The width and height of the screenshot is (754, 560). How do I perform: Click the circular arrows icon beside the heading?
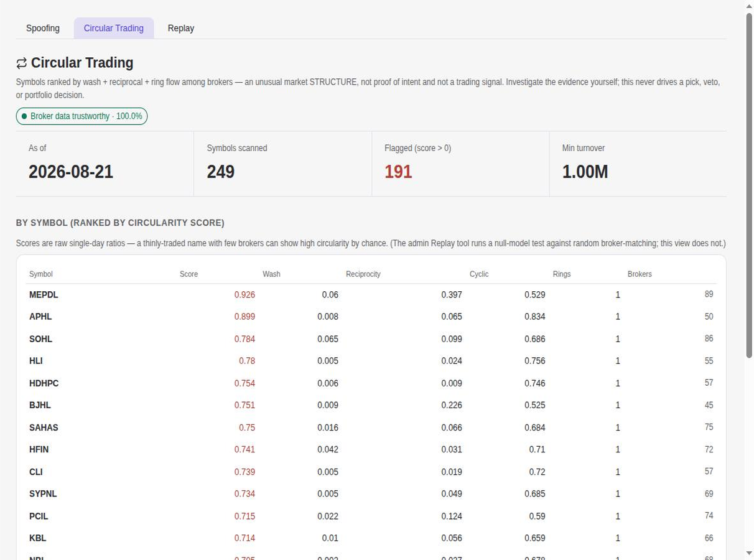pyautogui.click(x=22, y=63)
